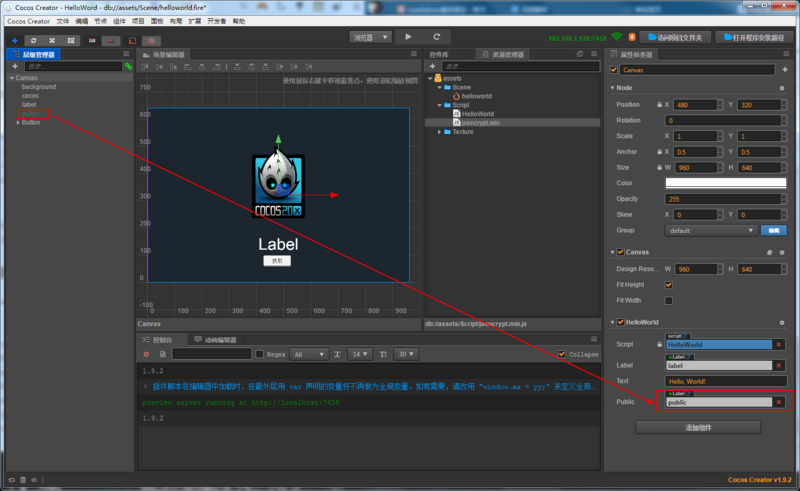
Task: Open the Color white swatch picker
Action: 726,183
